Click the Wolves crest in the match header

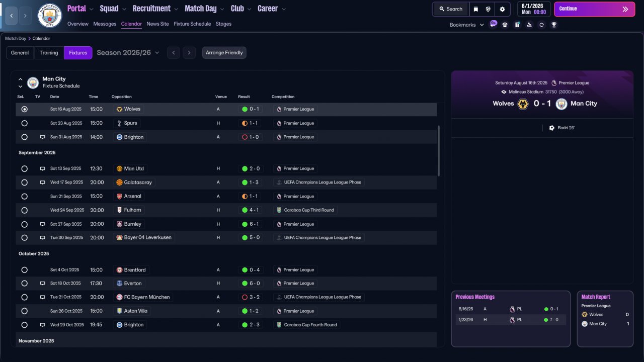pos(523,104)
